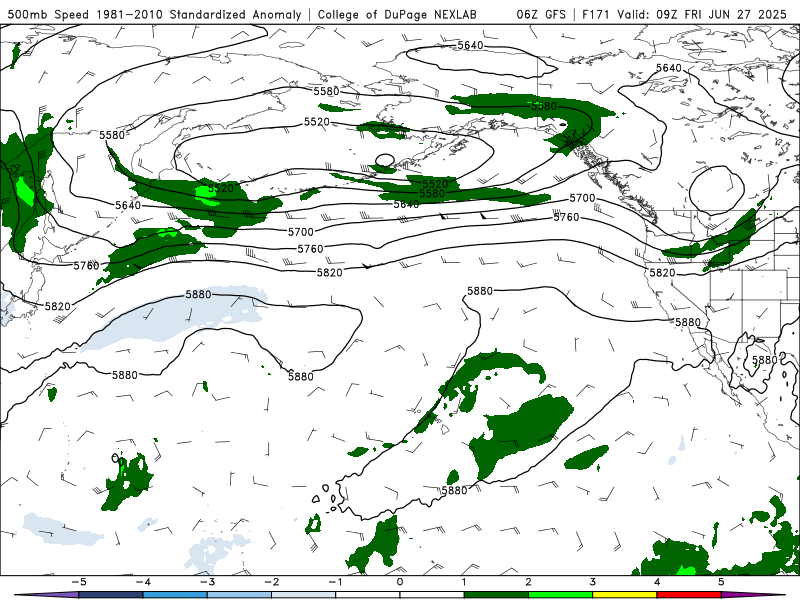Click the '500mb Speed' title text
The width and height of the screenshot is (800, 600).
(x=49, y=14)
